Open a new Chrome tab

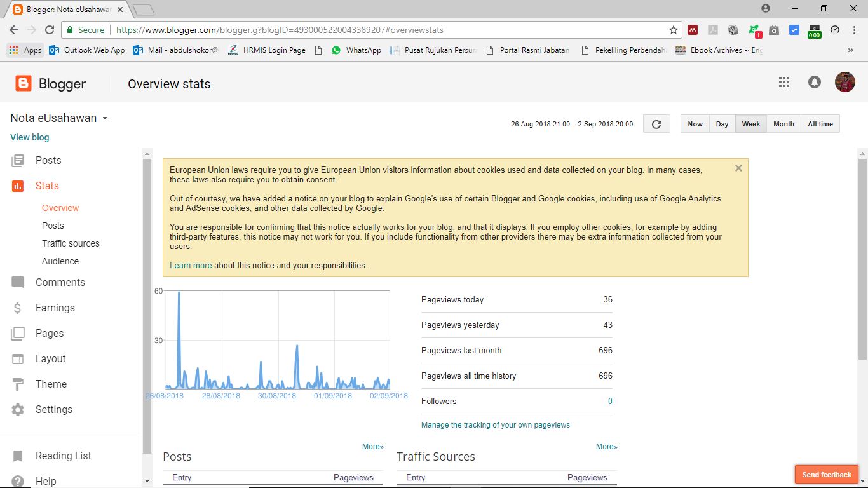coord(144,10)
